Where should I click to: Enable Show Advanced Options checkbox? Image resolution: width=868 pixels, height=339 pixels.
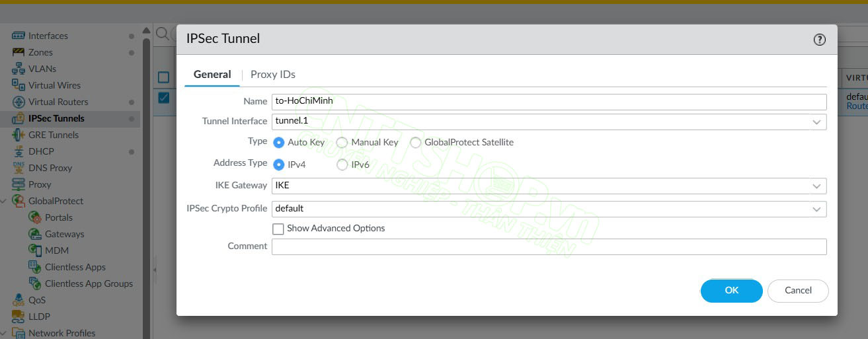278,229
